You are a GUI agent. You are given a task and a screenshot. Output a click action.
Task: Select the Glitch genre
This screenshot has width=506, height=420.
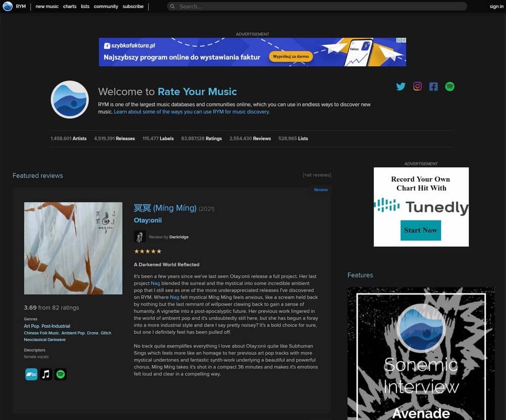[x=106, y=333]
